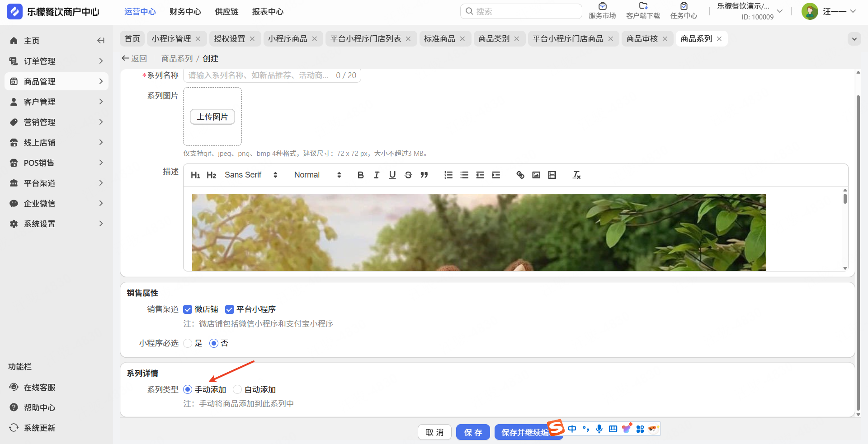Expand POS销售 menu
The image size is (868, 444).
click(x=57, y=163)
